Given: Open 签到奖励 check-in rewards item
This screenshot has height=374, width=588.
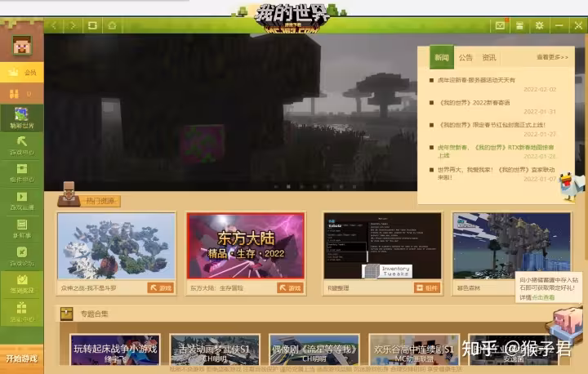Looking at the screenshot, I should [22, 284].
